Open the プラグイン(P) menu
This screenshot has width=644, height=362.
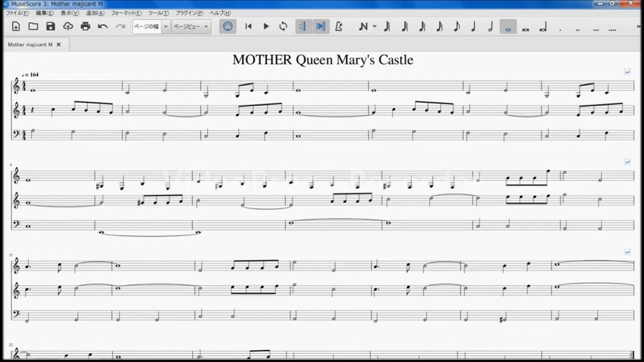click(189, 13)
